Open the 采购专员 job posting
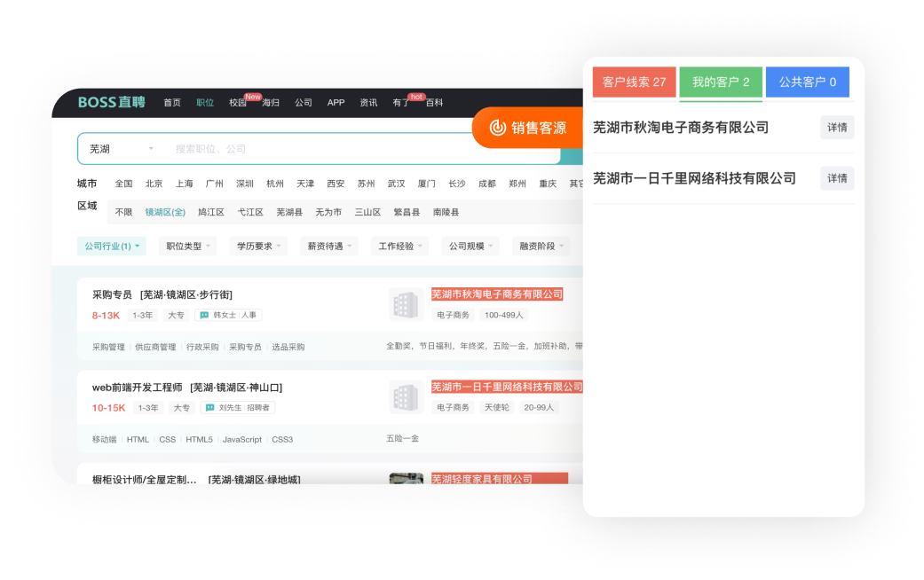The width and height of the screenshot is (924, 580). click(x=112, y=294)
